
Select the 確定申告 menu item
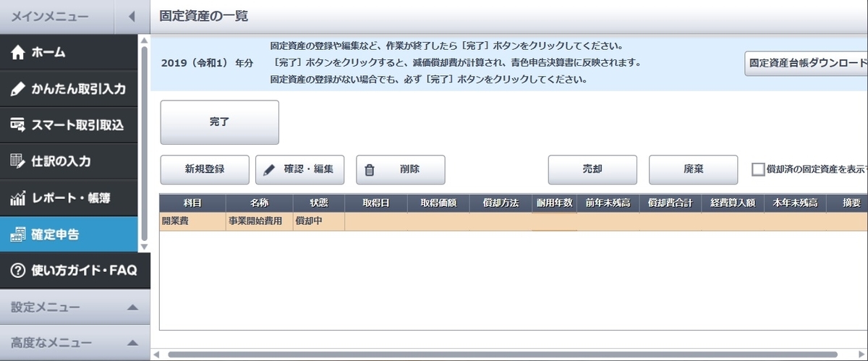69,234
